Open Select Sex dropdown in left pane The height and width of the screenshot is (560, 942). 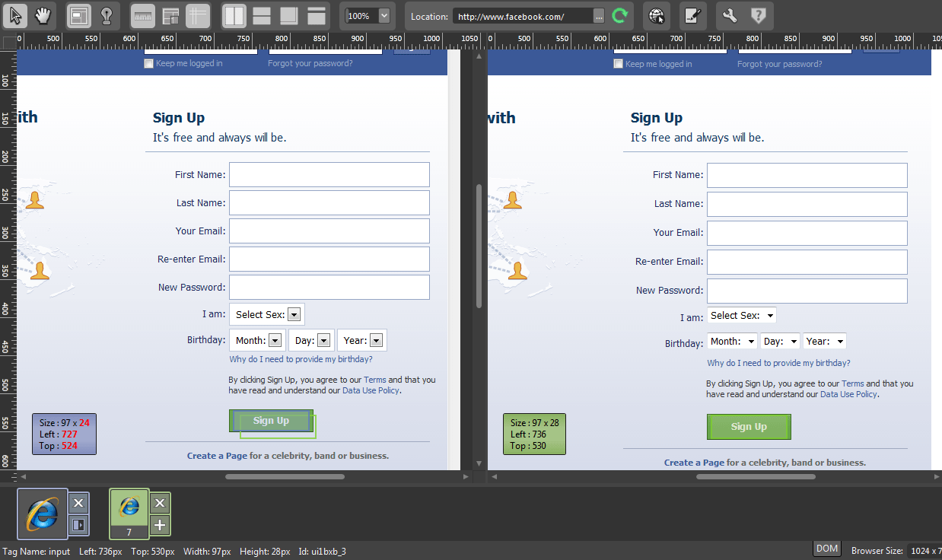tap(266, 314)
